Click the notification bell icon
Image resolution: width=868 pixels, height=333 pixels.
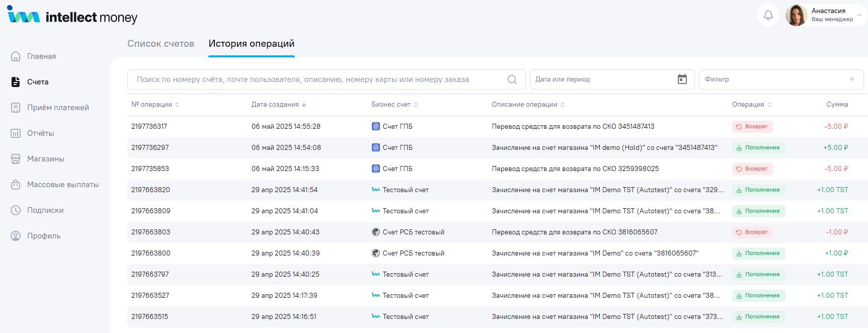[x=768, y=15]
